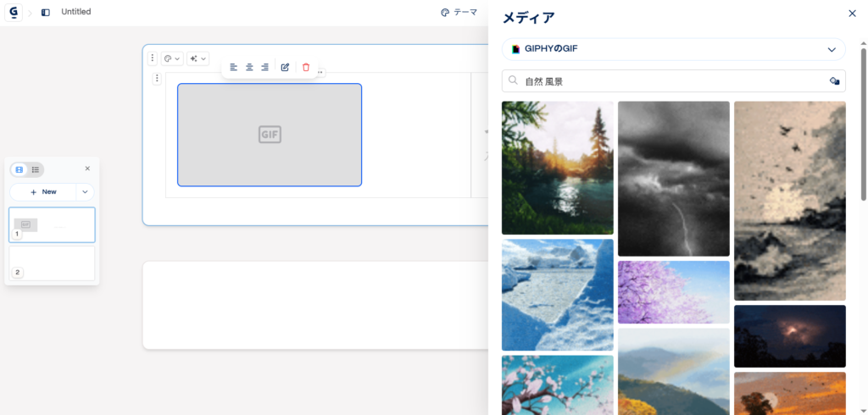
Task: Align the GIF to the left
Action: click(x=234, y=67)
